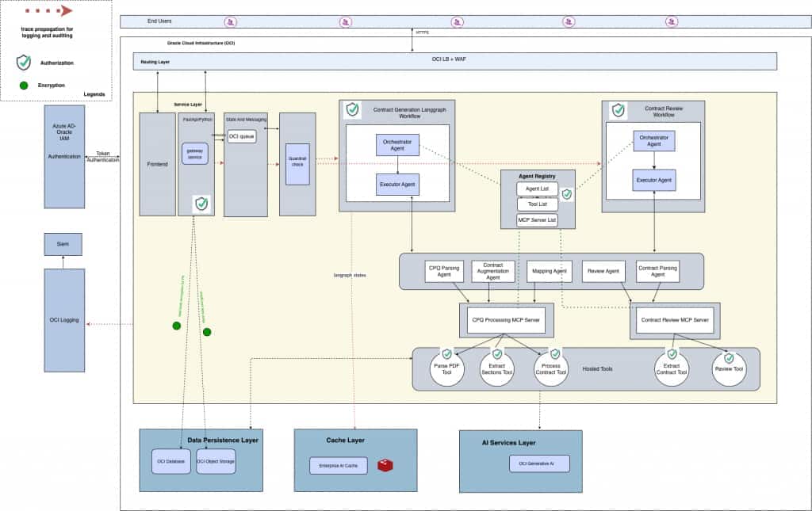The height and width of the screenshot is (511, 812).
Task: Click the Data Persistence Layer heading
Action: coord(223,440)
